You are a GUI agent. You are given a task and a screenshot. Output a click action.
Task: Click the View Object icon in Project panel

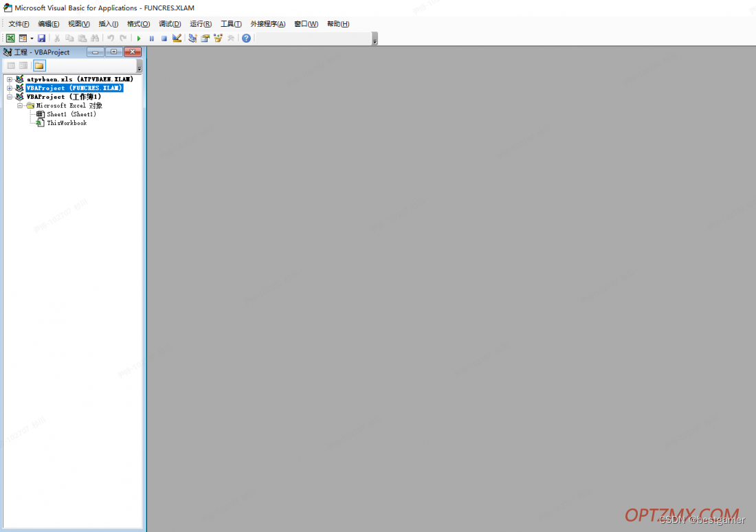[x=23, y=65]
